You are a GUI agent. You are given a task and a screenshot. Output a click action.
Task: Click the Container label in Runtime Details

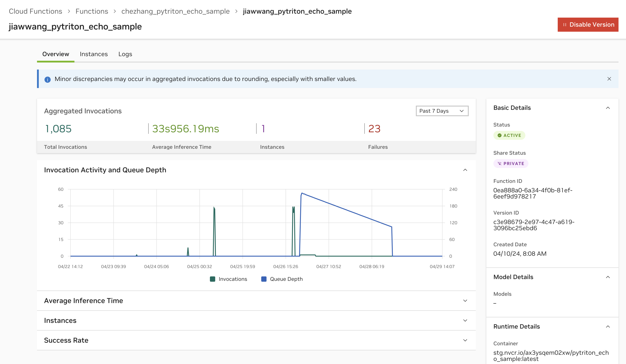tap(506, 343)
